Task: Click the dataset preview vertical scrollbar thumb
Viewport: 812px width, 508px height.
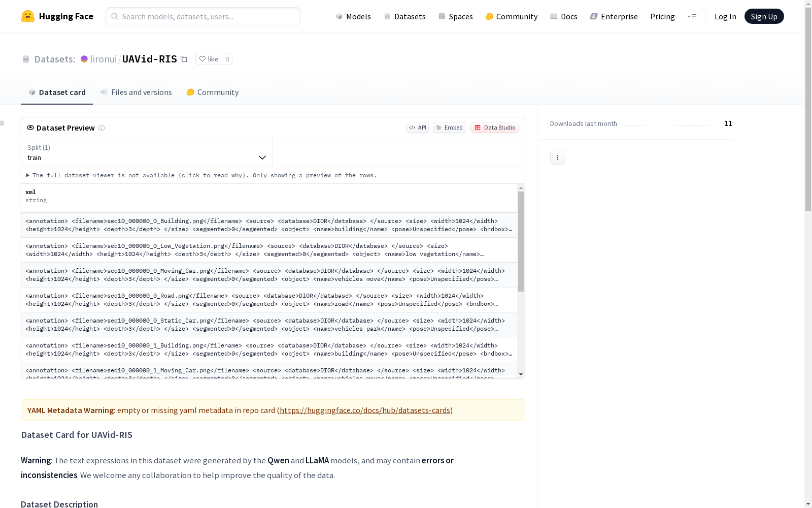Action: pos(521,241)
